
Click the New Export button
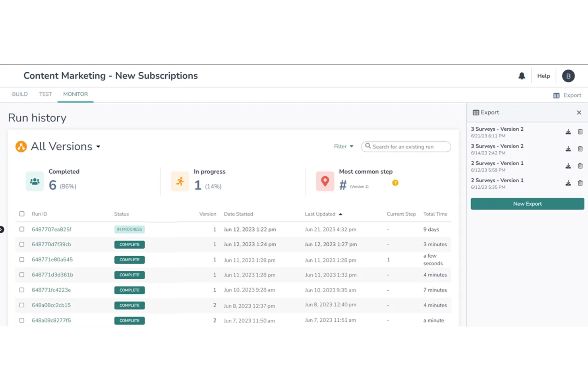point(527,203)
